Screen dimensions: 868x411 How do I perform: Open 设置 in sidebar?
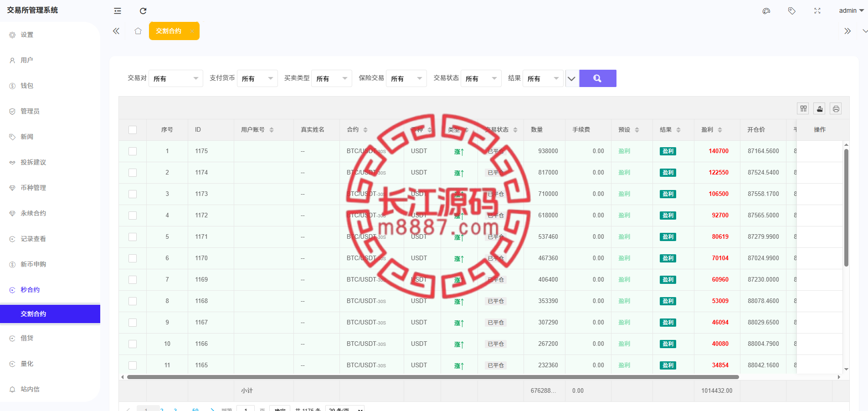[50, 35]
